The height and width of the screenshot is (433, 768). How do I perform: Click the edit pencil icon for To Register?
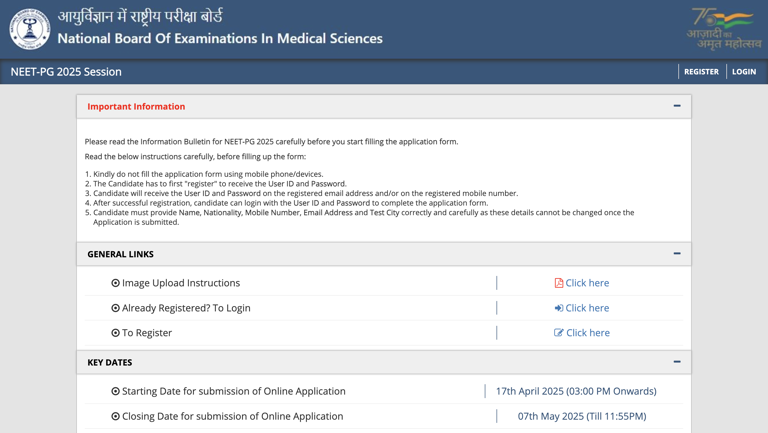coord(559,333)
